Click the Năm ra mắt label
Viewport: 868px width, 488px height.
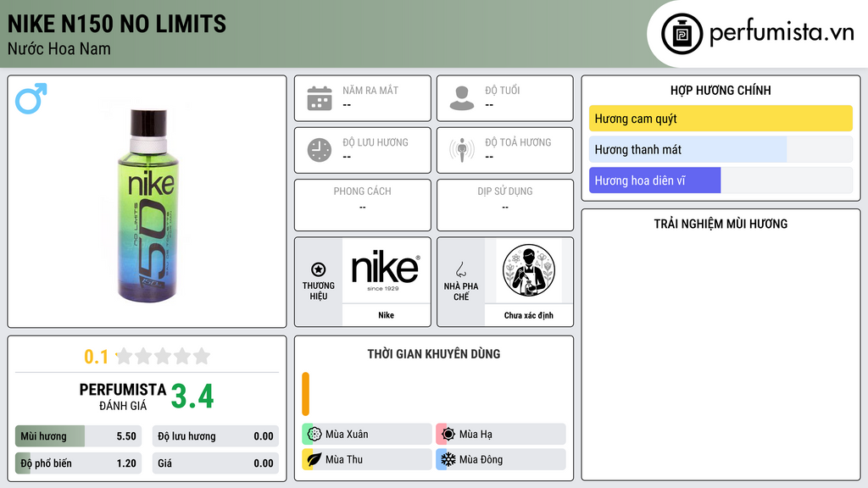point(370,90)
